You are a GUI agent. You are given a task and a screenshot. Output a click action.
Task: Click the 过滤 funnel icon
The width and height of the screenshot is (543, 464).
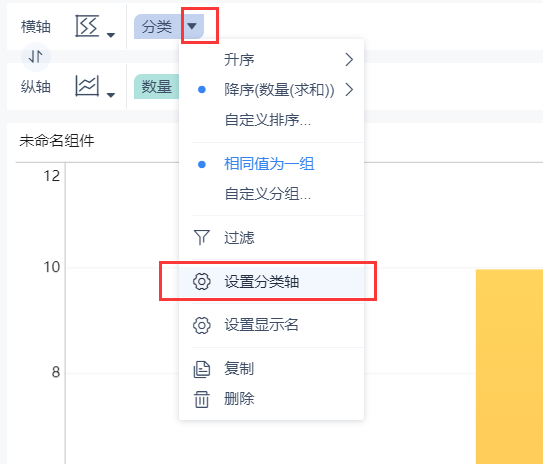pyautogui.click(x=202, y=238)
